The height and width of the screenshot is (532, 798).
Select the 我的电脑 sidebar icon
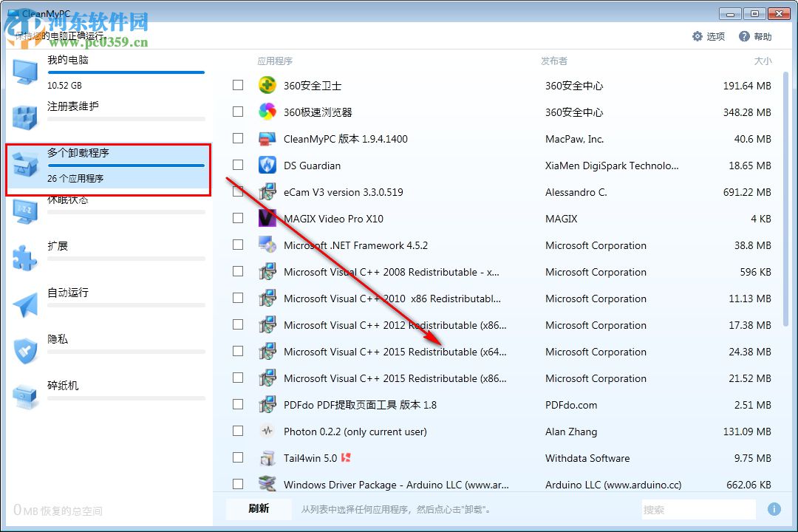point(26,70)
